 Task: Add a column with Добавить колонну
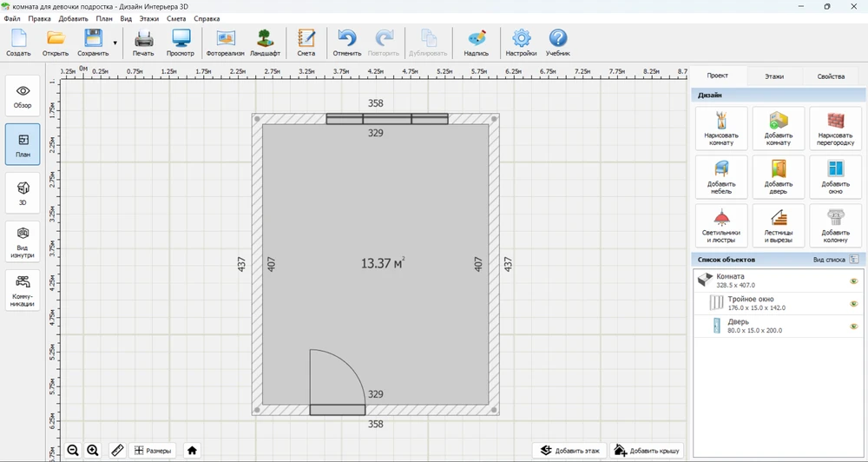(835, 225)
